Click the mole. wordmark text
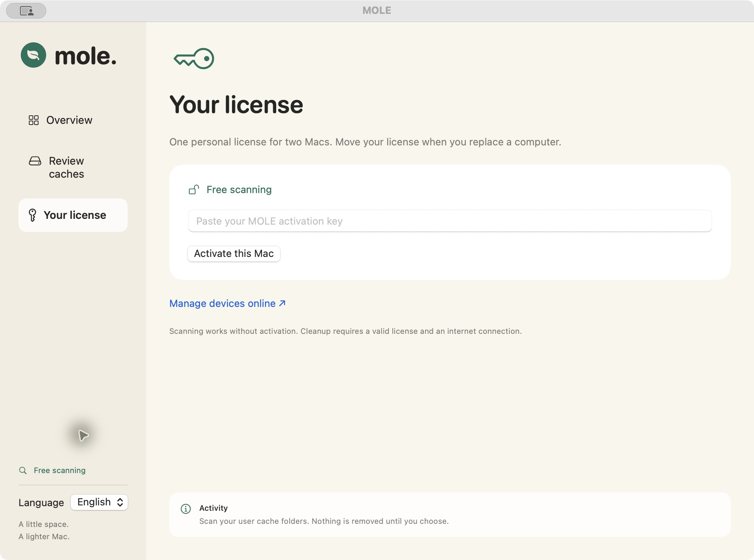 click(85, 56)
